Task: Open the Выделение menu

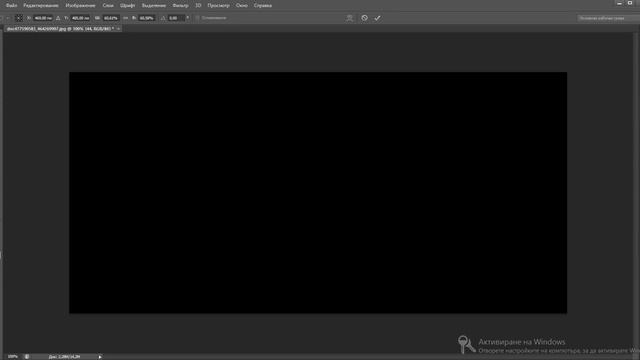Action: point(154,6)
